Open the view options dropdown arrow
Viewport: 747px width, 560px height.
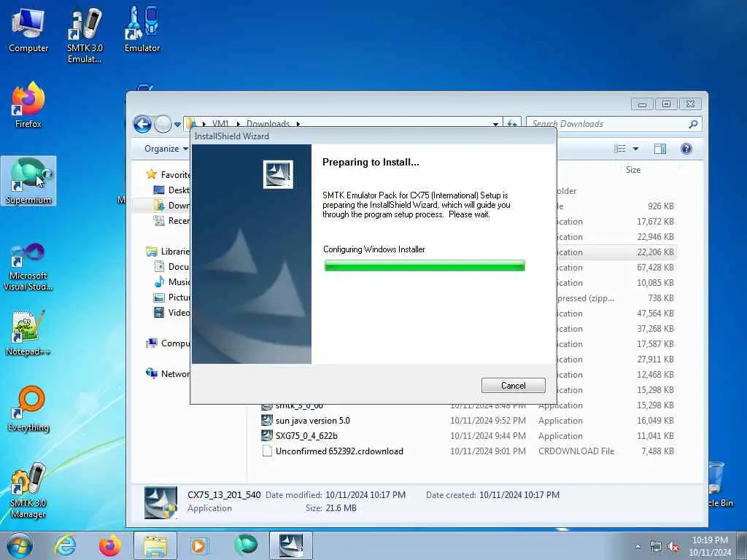[635, 149]
